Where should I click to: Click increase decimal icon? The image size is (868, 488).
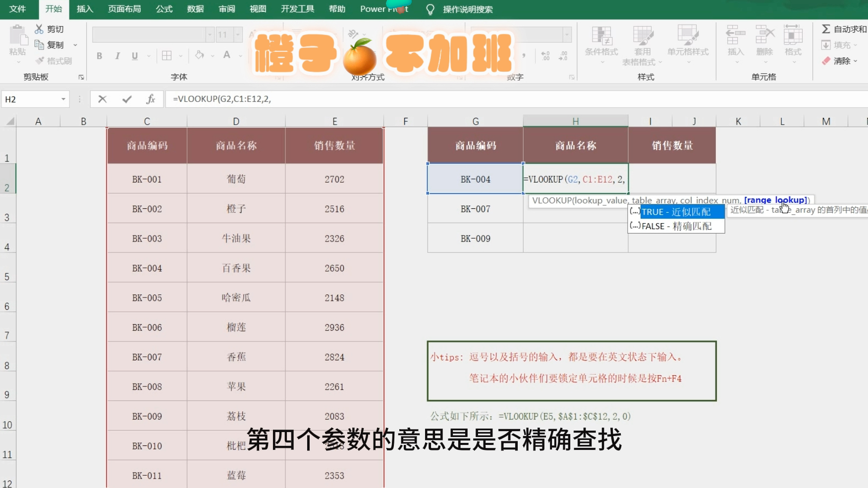tap(545, 55)
